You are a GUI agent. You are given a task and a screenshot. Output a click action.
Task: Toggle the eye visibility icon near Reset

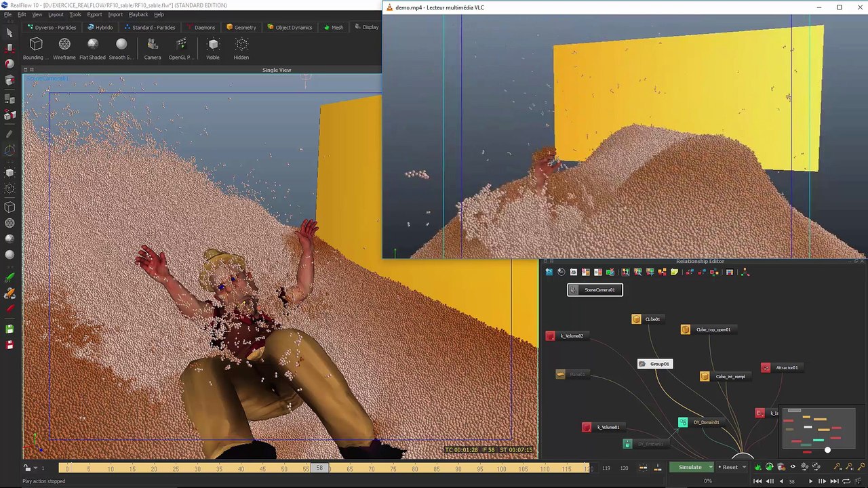pos(792,467)
